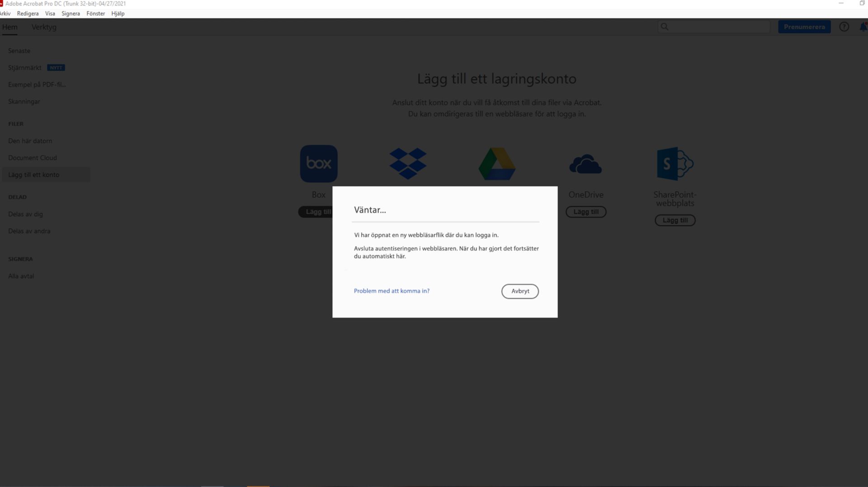Open help via the question mark icon

coord(844,27)
